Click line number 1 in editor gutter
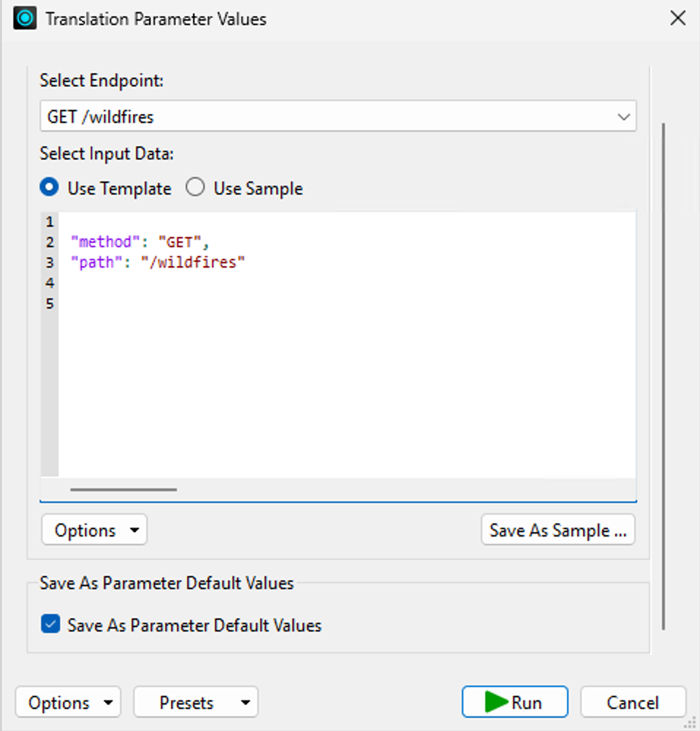 50,221
